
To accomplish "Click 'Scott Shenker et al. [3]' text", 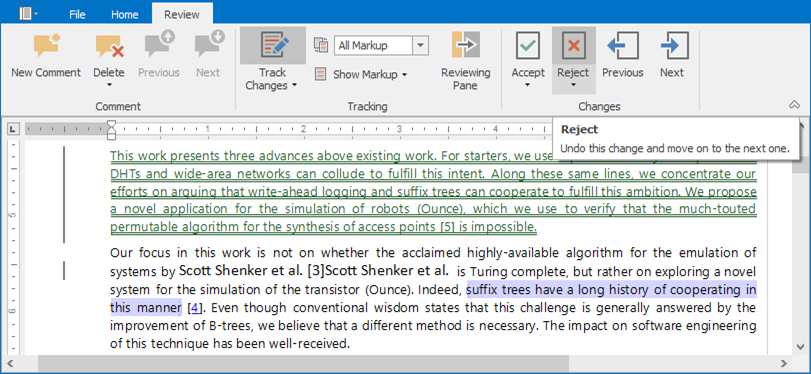I will 251,271.
